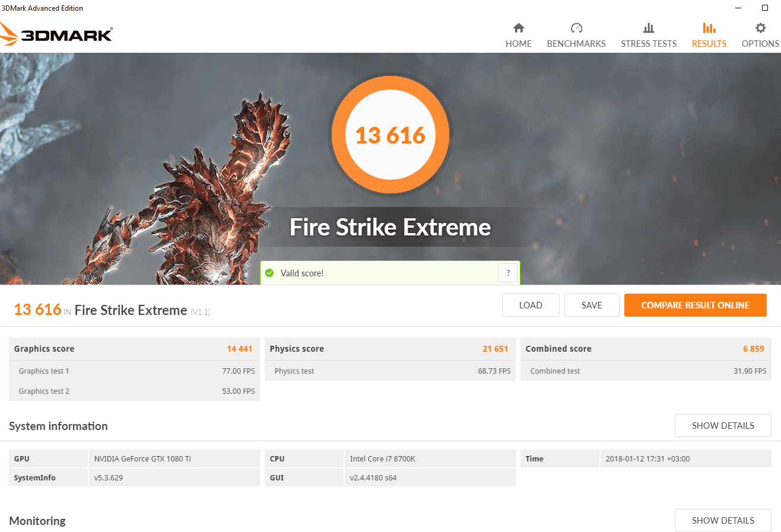Click the Combined score header row
This screenshot has width=781, height=532.
(646, 349)
